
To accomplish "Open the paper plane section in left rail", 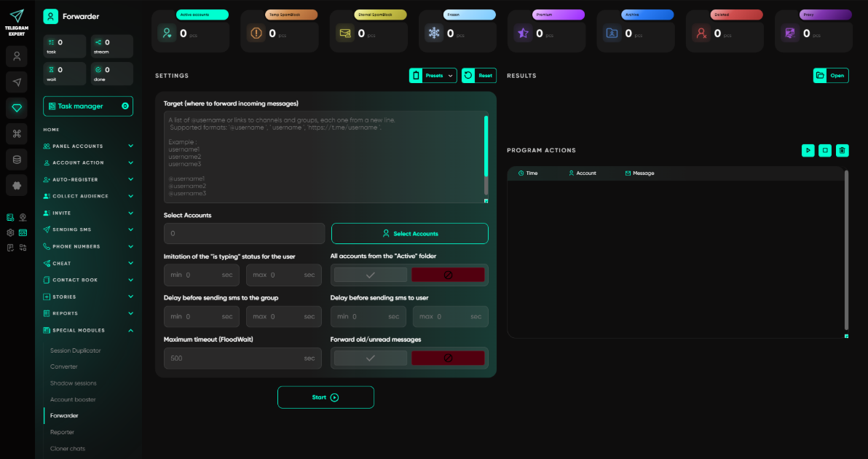I will [x=17, y=82].
